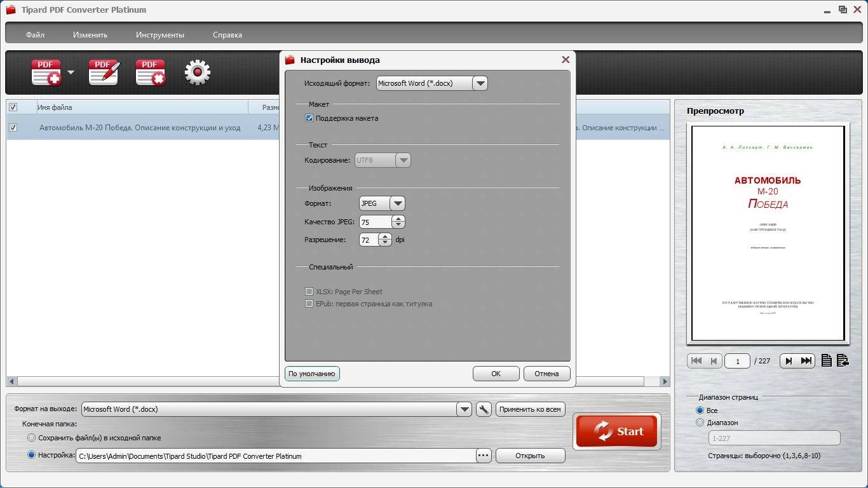Select the Диапазон page range radio
The height and width of the screenshot is (488, 868).
pos(700,423)
